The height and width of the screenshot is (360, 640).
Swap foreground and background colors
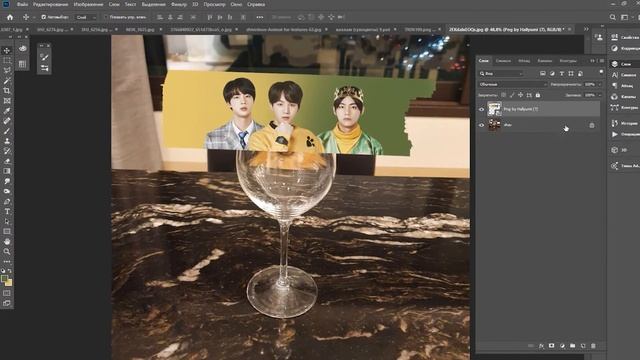pos(10,271)
